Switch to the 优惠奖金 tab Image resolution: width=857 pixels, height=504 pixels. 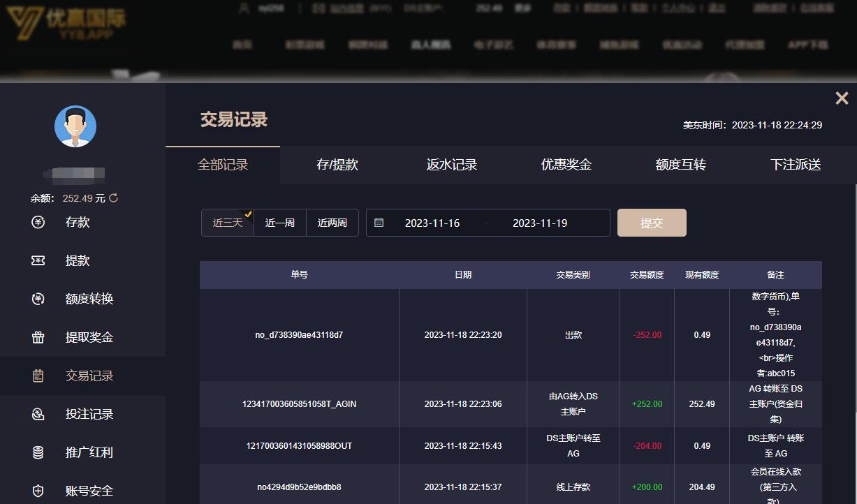coord(566,165)
